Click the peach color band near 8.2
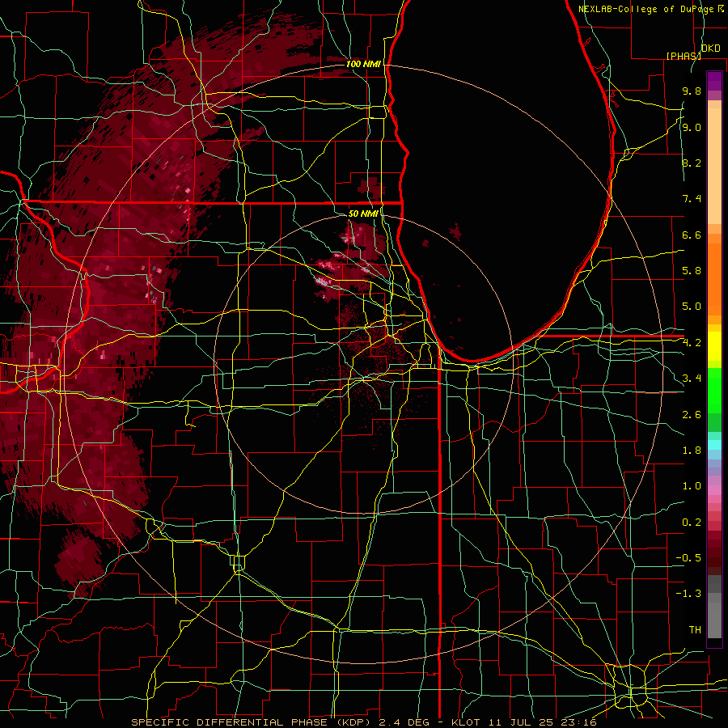 714,166
